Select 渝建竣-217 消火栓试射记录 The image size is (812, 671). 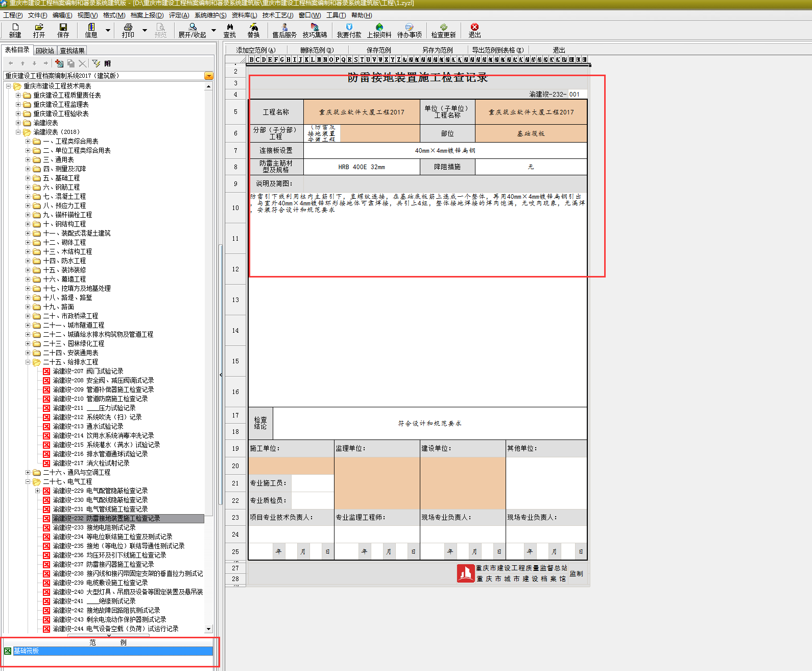point(91,463)
